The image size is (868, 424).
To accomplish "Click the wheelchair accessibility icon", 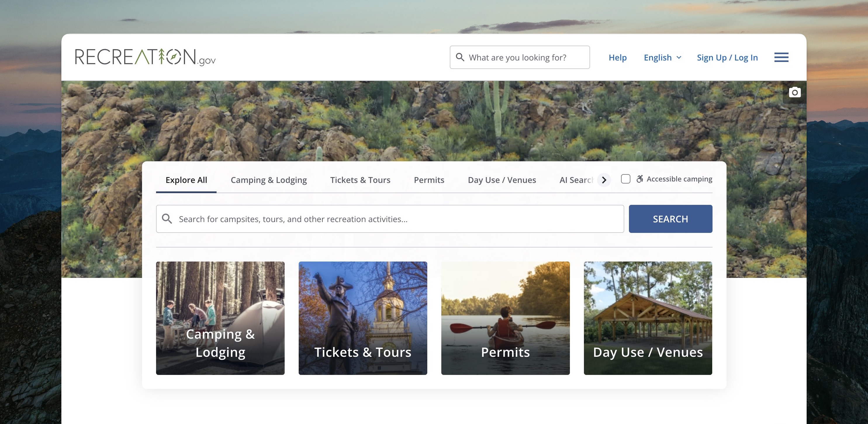I will click(x=639, y=179).
